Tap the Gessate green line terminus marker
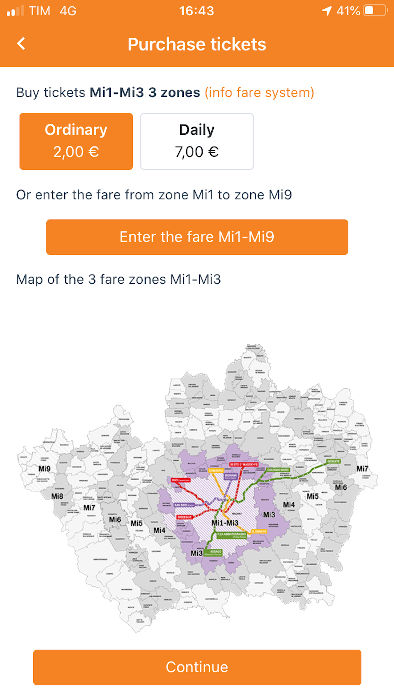Screen dimensions: 394x700 click(x=333, y=461)
